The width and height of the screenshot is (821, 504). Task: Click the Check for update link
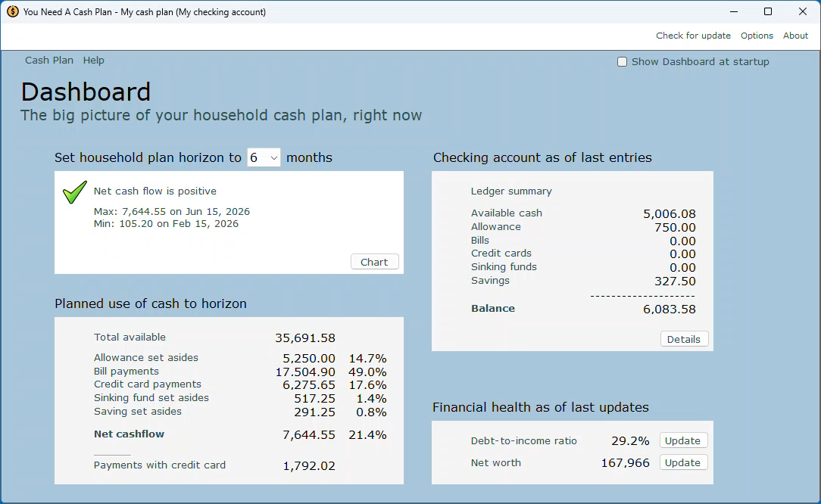[693, 36]
